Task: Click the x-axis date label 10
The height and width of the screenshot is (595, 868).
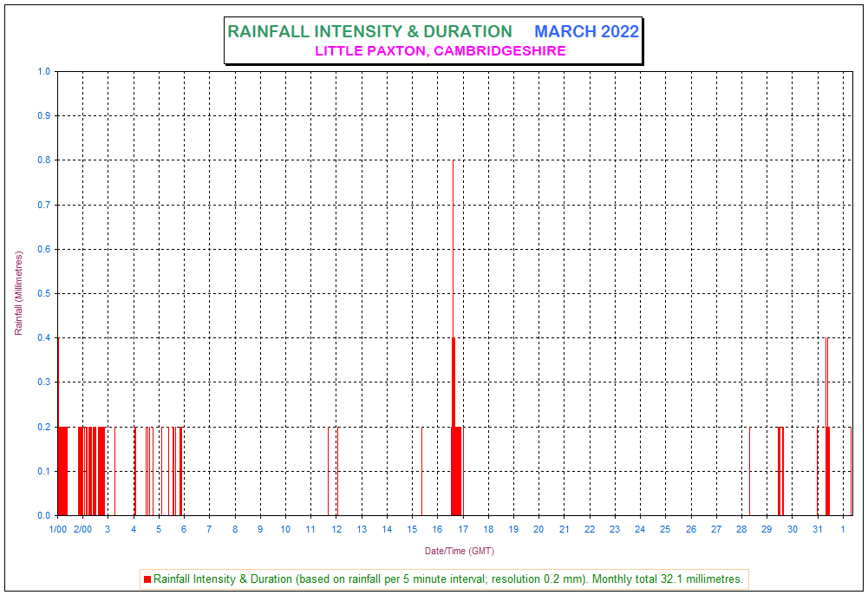Action: (285, 529)
